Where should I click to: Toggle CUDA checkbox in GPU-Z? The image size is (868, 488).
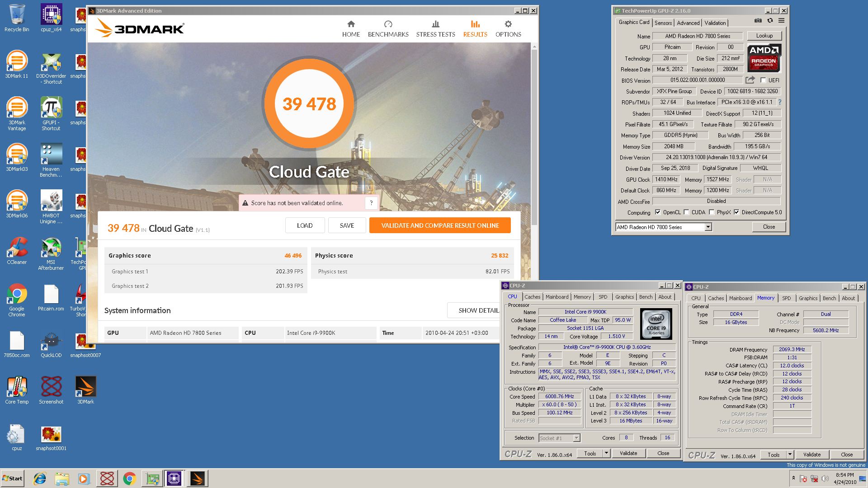coord(686,212)
